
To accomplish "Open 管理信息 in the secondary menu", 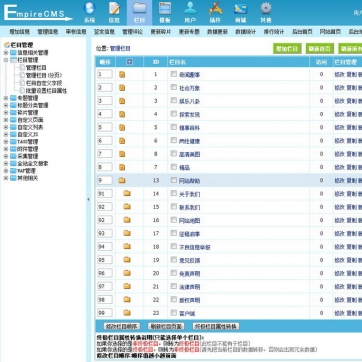I will pos(48,32).
